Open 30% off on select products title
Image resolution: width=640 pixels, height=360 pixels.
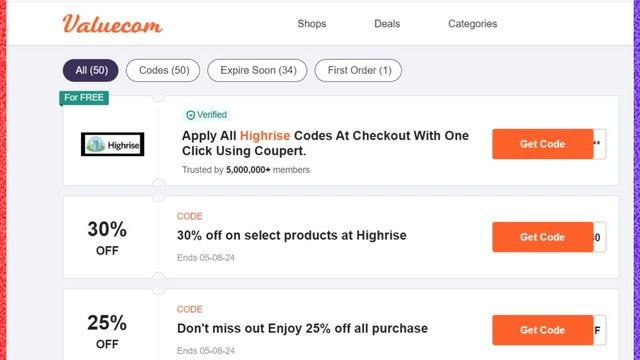pos(292,236)
